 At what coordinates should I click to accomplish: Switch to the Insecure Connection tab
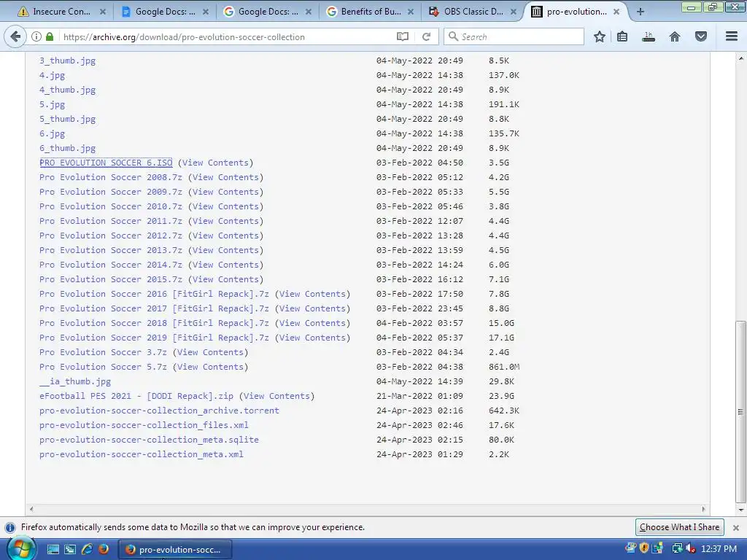(61, 12)
